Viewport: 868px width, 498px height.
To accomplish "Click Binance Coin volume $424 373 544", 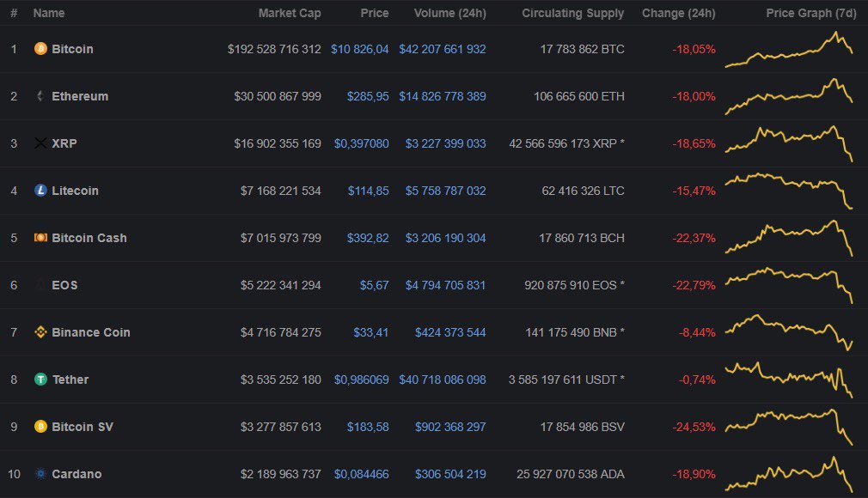I will tap(450, 332).
